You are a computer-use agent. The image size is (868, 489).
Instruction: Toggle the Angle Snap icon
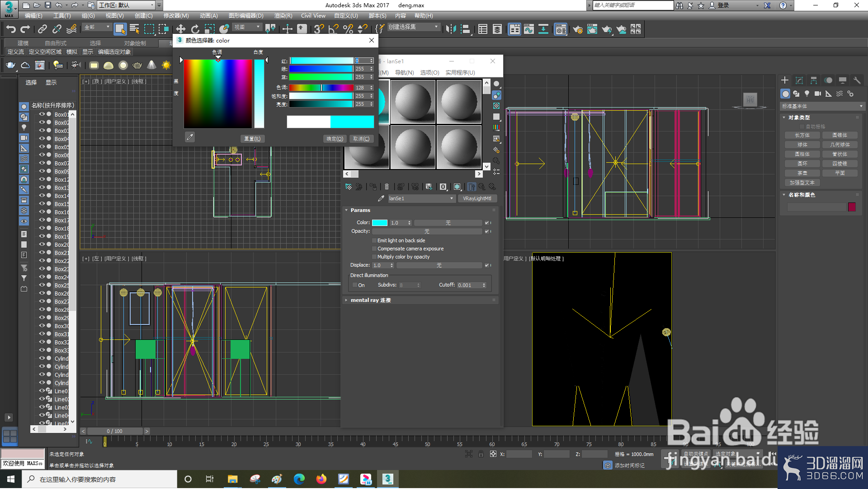tap(333, 29)
